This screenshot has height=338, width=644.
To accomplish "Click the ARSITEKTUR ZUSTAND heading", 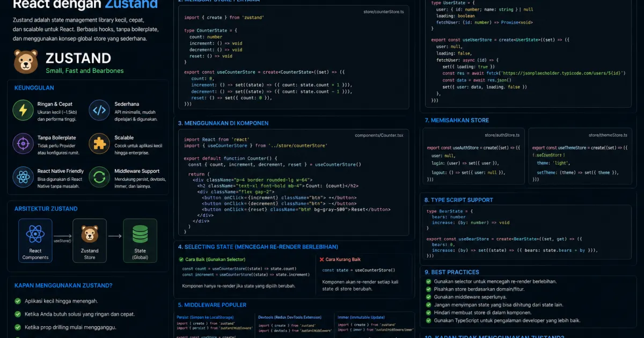I will point(46,209).
